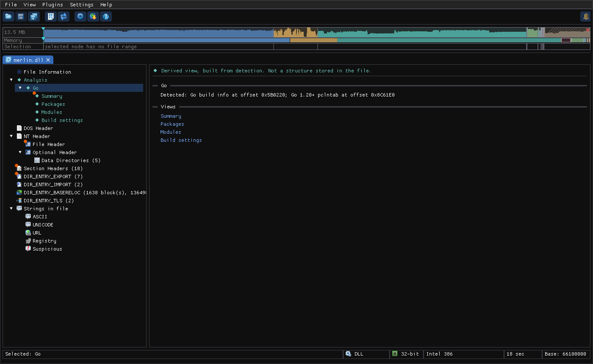Viewport: 593px width, 364px height.
Task: Open the View menu
Action: coord(30,5)
